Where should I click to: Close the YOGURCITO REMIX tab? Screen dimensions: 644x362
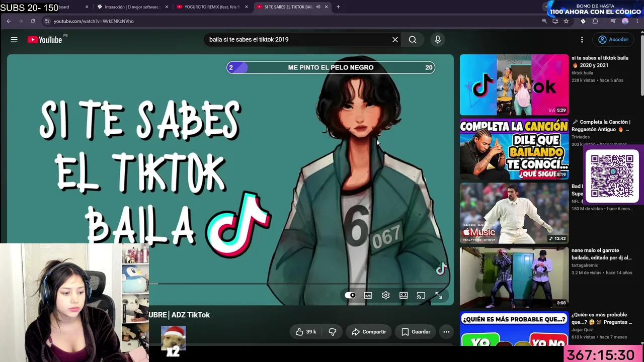pyautogui.click(x=247, y=7)
